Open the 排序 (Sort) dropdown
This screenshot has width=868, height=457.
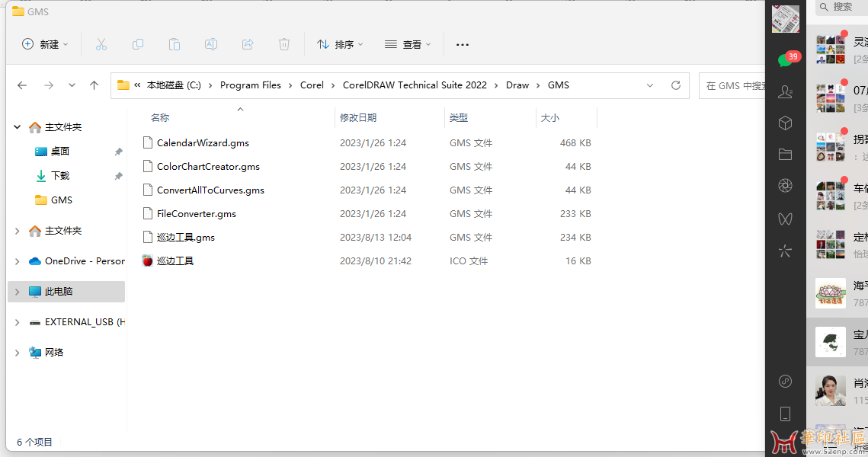point(340,44)
